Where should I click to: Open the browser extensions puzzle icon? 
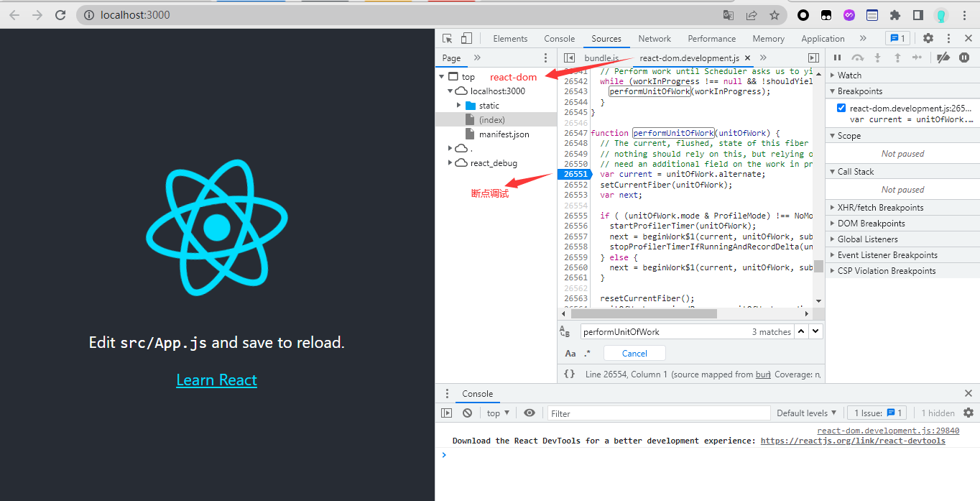point(895,14)
